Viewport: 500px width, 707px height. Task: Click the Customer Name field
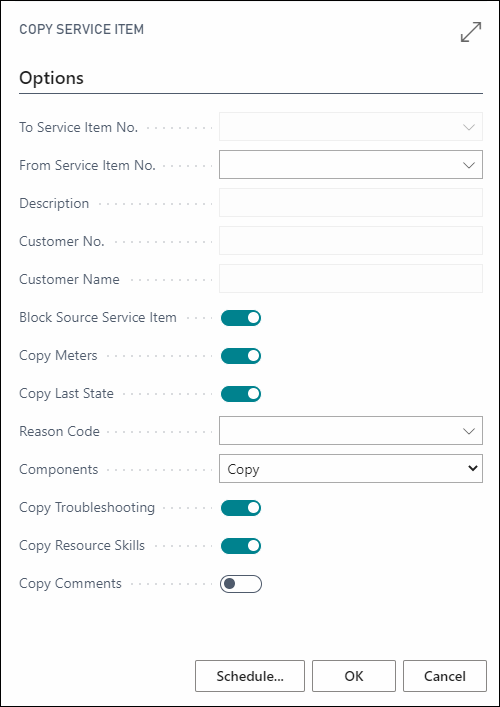click(x=351, y=278)
